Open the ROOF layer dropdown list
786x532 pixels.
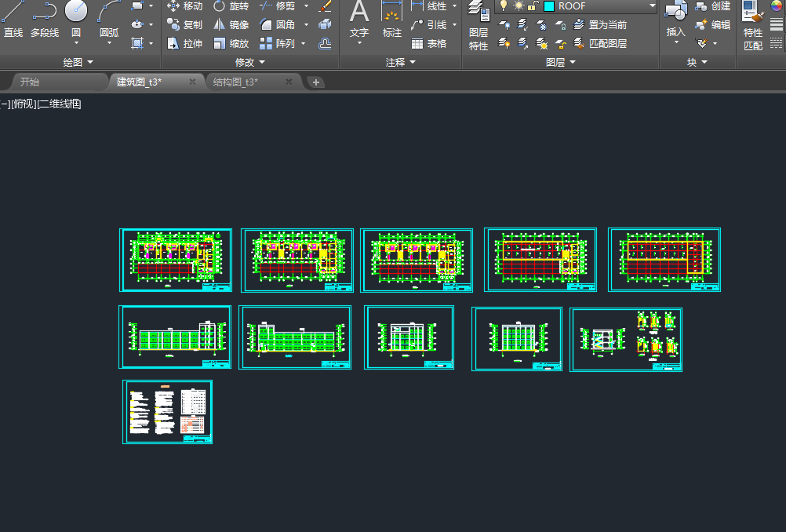[652, 6]
